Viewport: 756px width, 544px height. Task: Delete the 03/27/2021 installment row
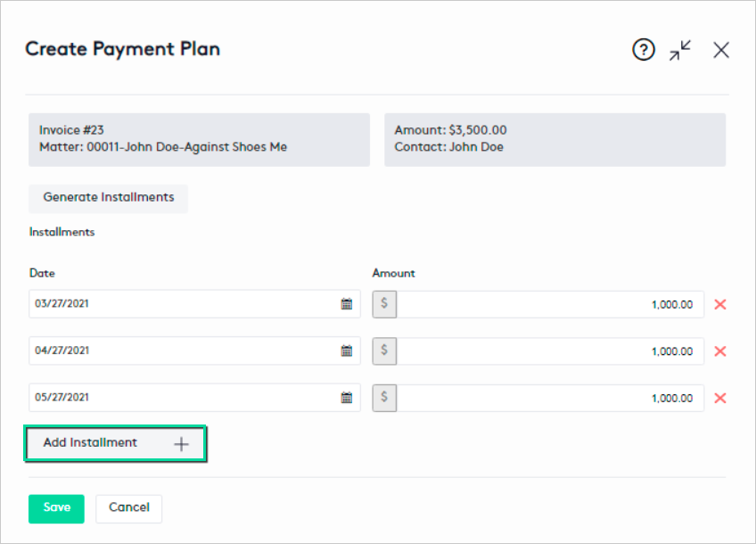pos(720,304)
